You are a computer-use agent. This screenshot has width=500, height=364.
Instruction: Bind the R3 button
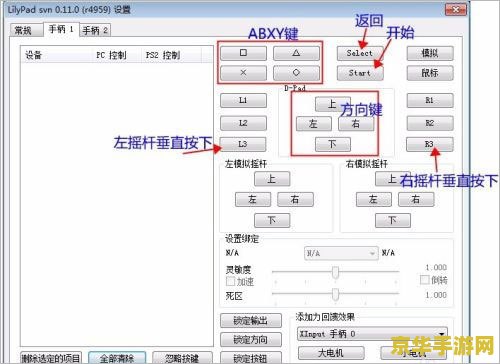(430, 144)
